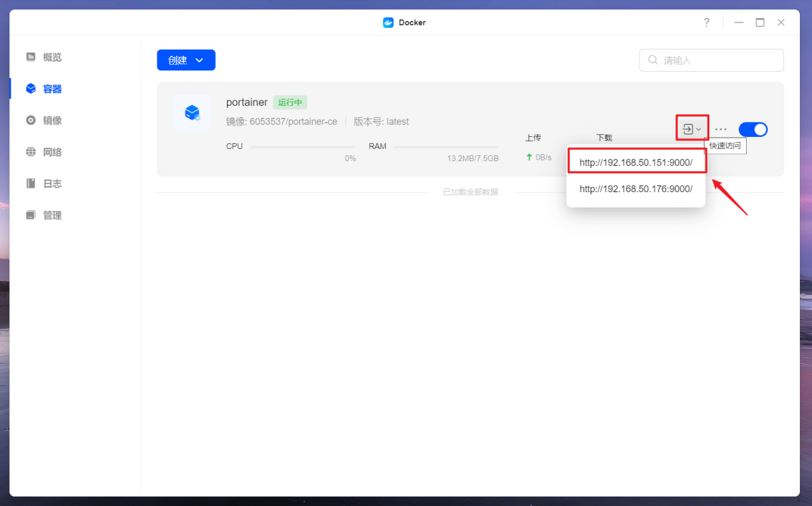
Task: Expand the quick access URL dropdown arrow
Action: tap(699, 128)
